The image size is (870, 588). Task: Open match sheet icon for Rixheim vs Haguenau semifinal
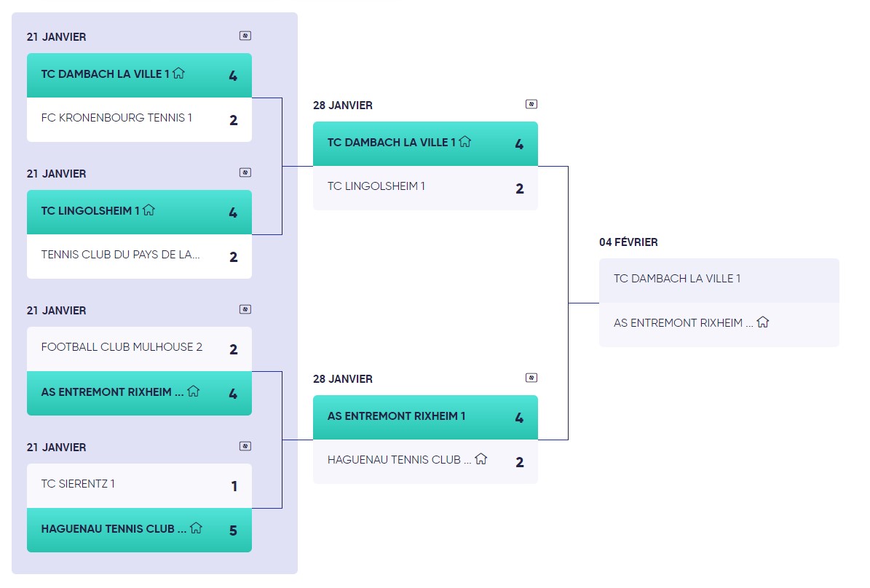point(531,378)
